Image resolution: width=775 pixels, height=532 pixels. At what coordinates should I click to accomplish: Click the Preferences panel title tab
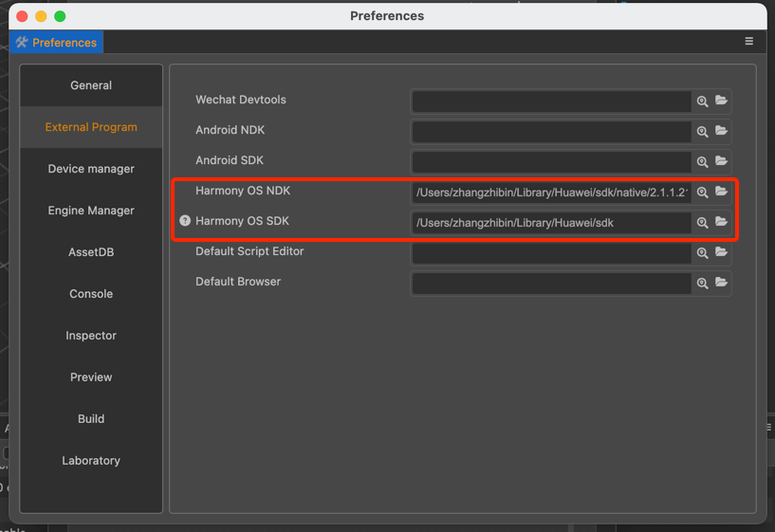click(56, 43)
